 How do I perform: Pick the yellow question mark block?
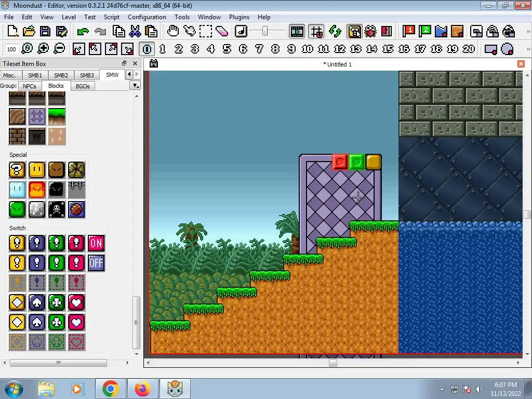point(17,170)
